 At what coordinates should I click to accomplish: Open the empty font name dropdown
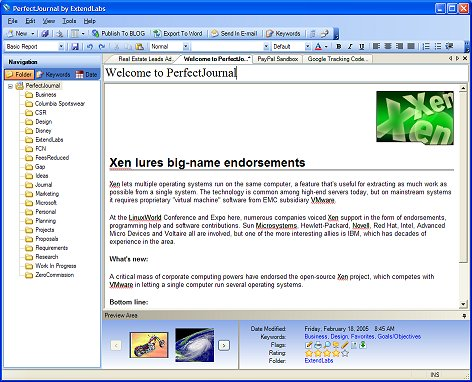[266, 47]
